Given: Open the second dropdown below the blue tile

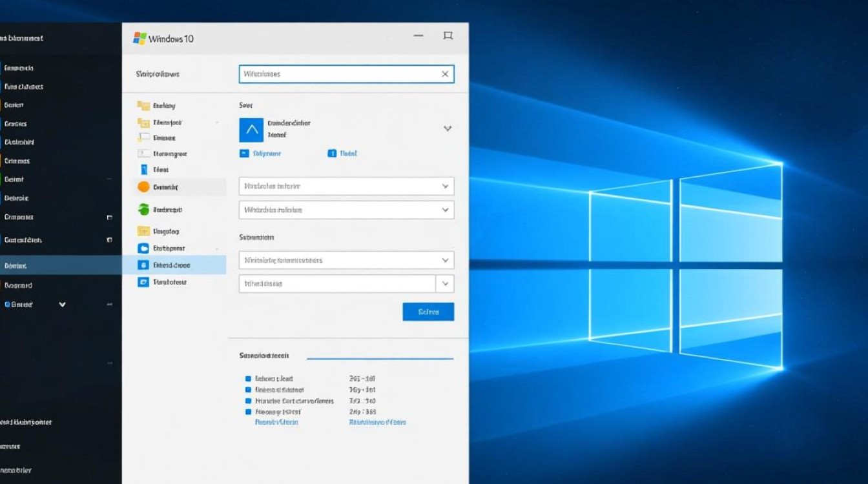Looking at the screenshot, I should pos(346,210).
